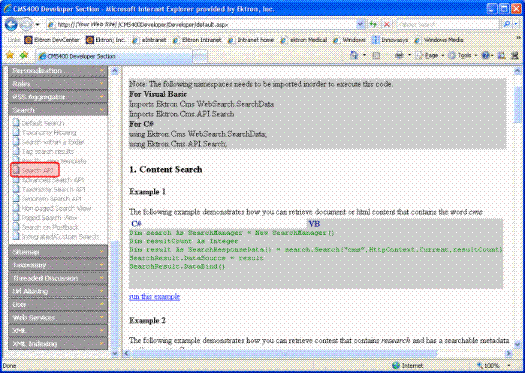Click the Print toolbar icon
The height and width of the screenshot is (373, 525).
[x=399, y=56]
